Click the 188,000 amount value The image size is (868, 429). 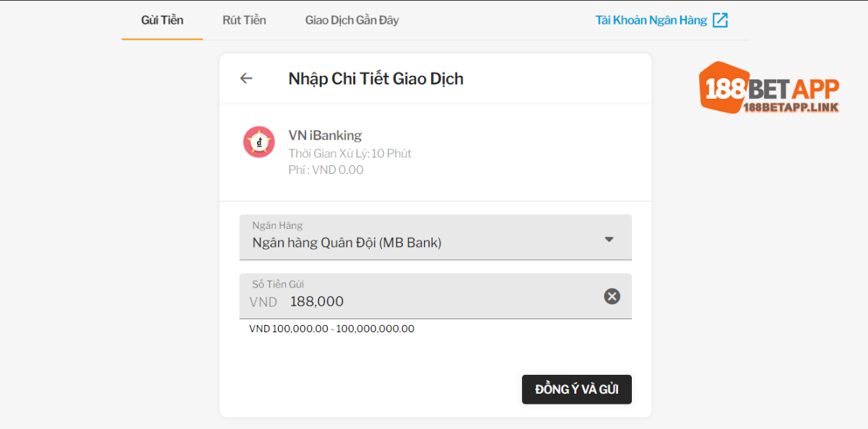point(317,302)
